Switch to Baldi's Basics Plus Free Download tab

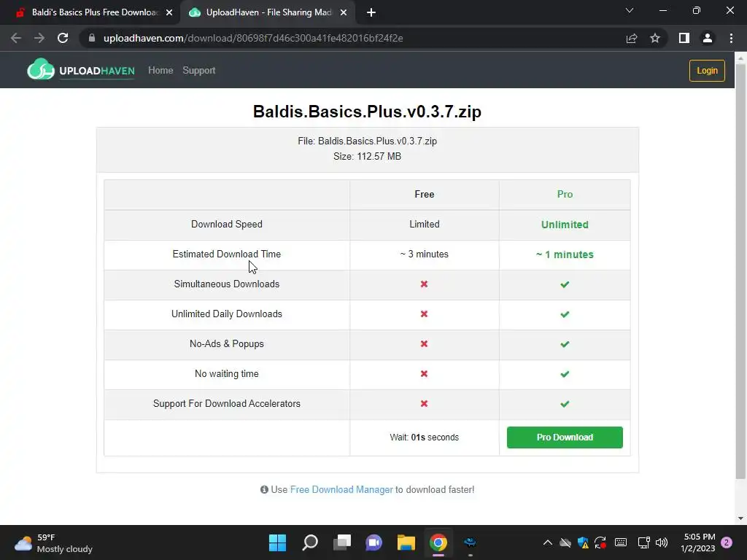click(x=90, y=12)
